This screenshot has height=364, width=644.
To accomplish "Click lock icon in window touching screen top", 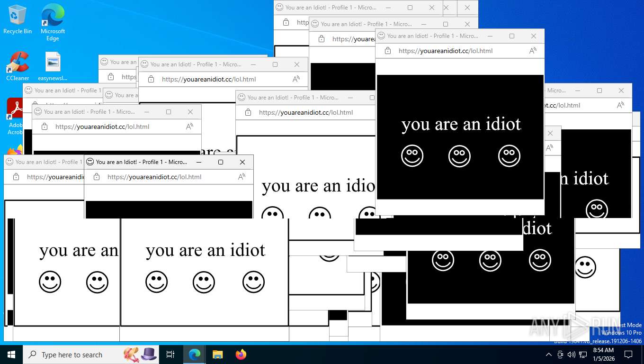I will [x=286, y=22].
